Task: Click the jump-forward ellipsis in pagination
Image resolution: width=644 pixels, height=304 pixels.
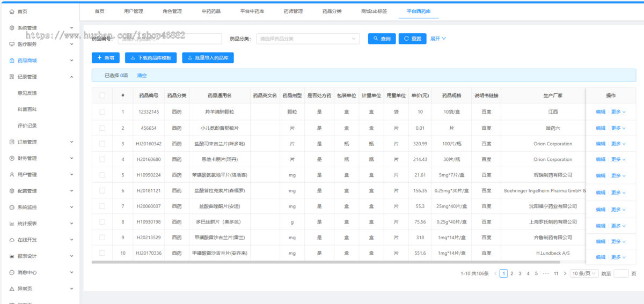Action: 545,273
